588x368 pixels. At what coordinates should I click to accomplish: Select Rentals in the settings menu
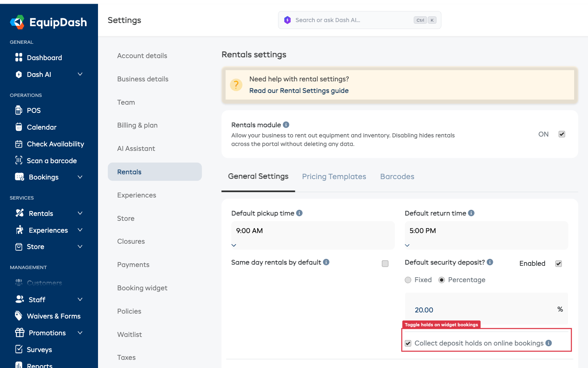(x=155, y=172)
